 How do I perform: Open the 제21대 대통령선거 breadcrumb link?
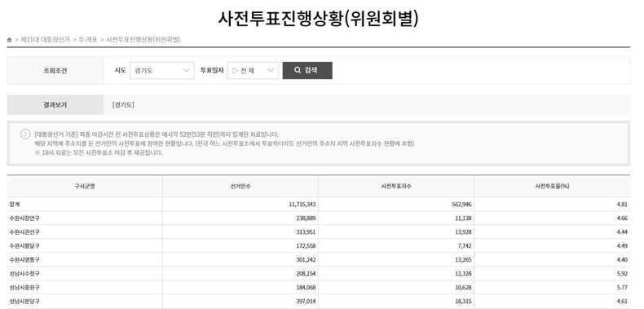click(x=45, y=40)
